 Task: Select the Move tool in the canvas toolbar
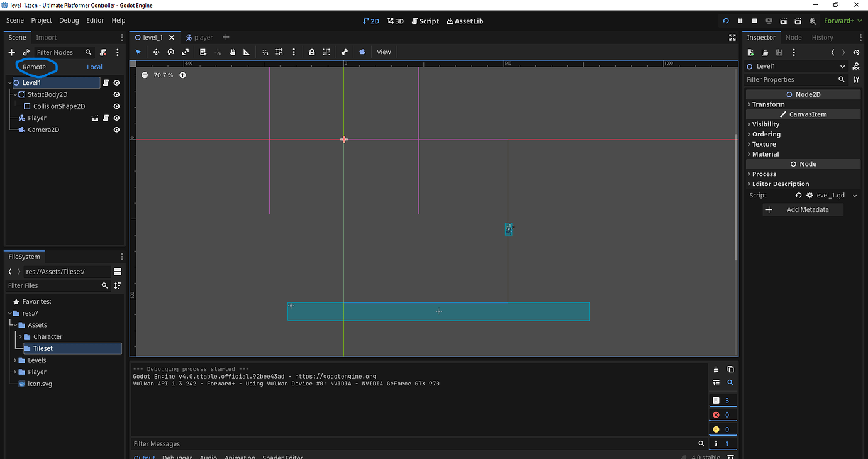(156, 52)
